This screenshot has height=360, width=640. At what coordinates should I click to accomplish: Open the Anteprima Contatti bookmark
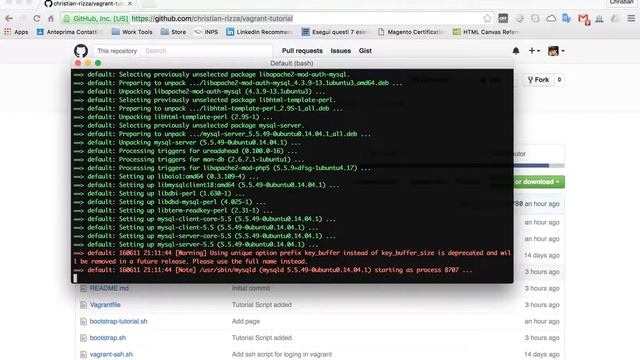(x=70, y=32)
